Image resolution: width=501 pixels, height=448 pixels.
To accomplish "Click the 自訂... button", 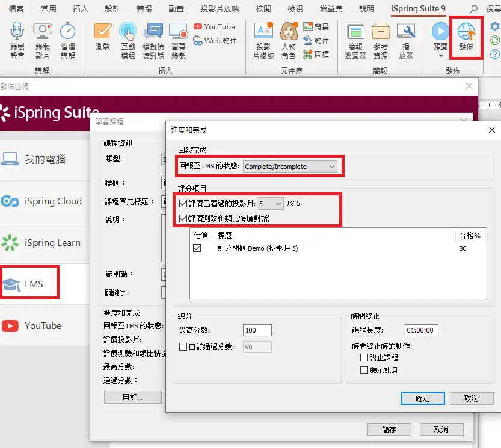I will [x=132, y=397].
